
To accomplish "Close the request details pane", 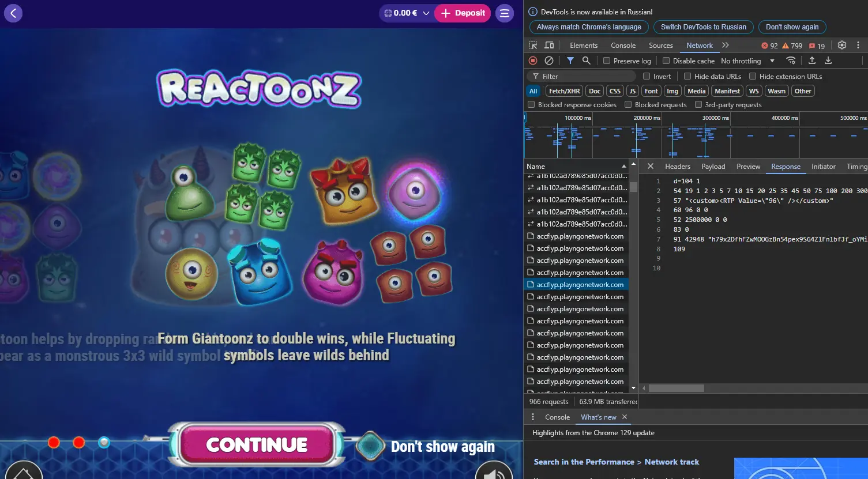I will (651, 166).
